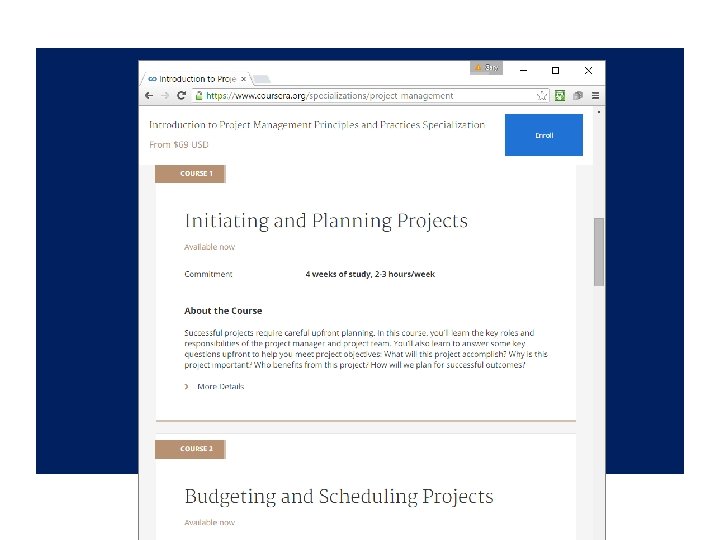Click the browser forward arrow
The width and height of the screenshot is (720, 540).
(164, 96)
